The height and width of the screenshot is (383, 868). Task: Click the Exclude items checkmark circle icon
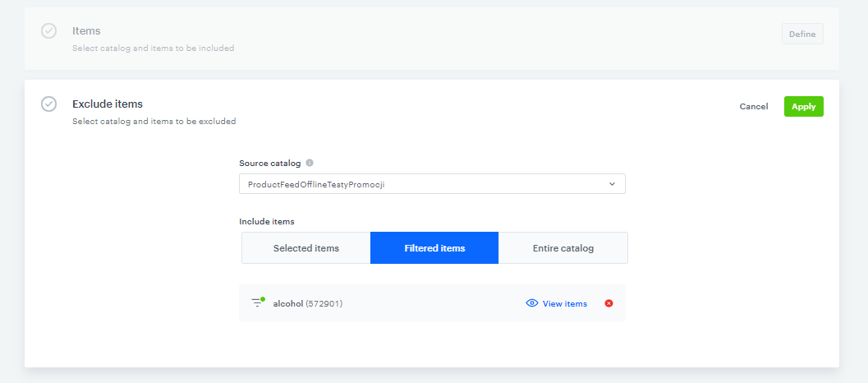pos(49,104)
